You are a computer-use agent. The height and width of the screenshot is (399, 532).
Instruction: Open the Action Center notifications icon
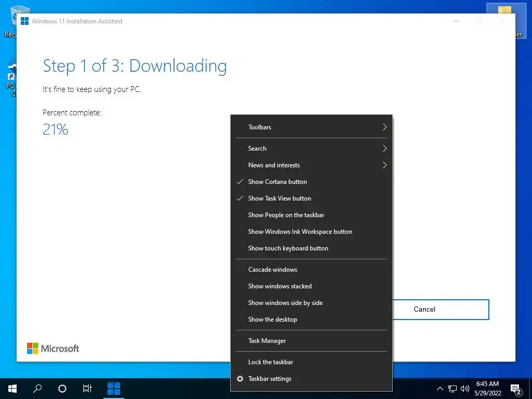(516, 389)
